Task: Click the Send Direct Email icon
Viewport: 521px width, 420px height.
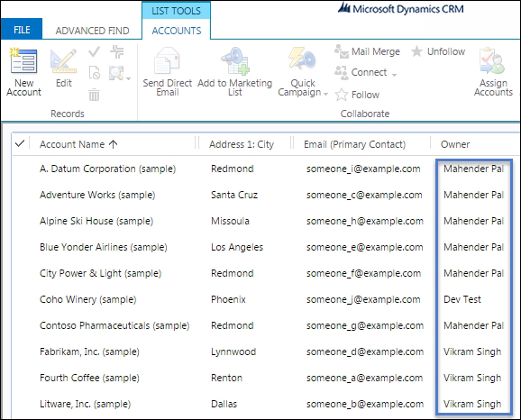Action: (x=167, y=60)
